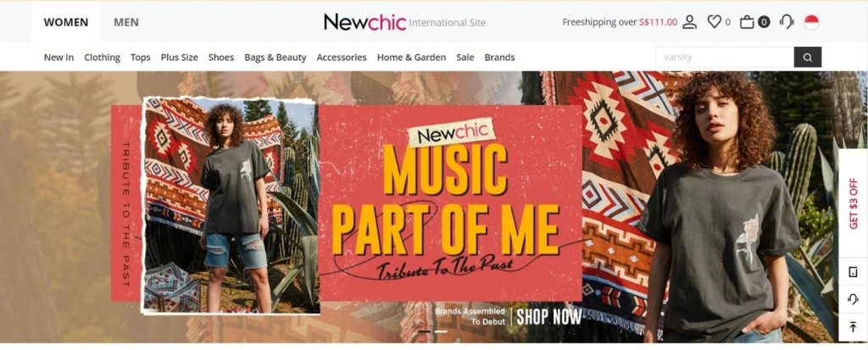Click the GET $3 OFF side tab

[853, 203]
